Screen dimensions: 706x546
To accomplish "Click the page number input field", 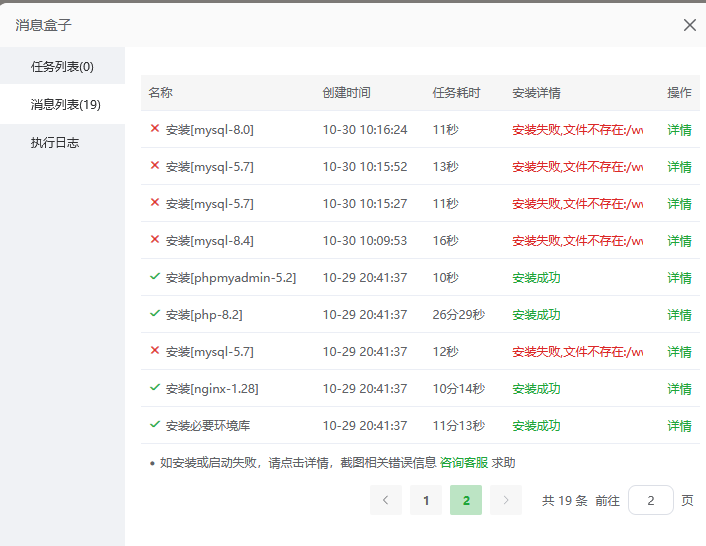I will click(x=651, y=500).
